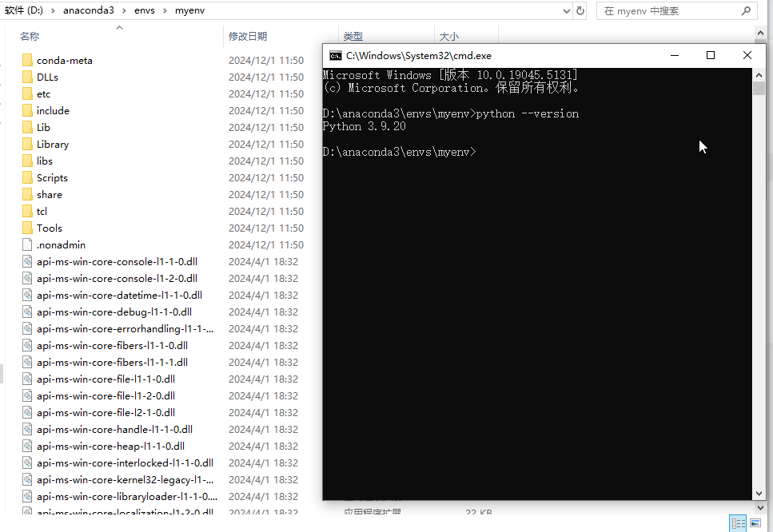Viewport: 773px width, 532px height.
Task: Select the conda-meta folder icon
Action: (x=26, y=61)
